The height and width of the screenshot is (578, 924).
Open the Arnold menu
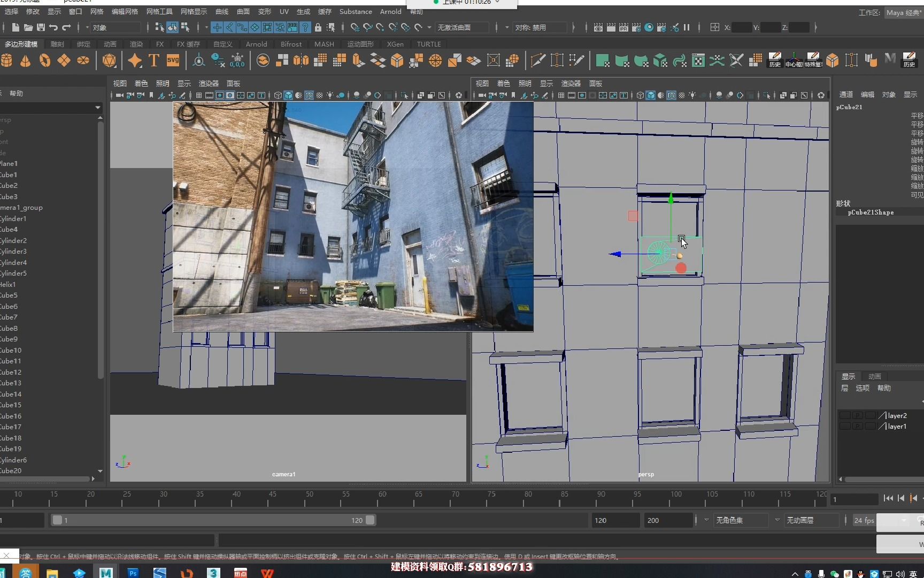point(390,11)
